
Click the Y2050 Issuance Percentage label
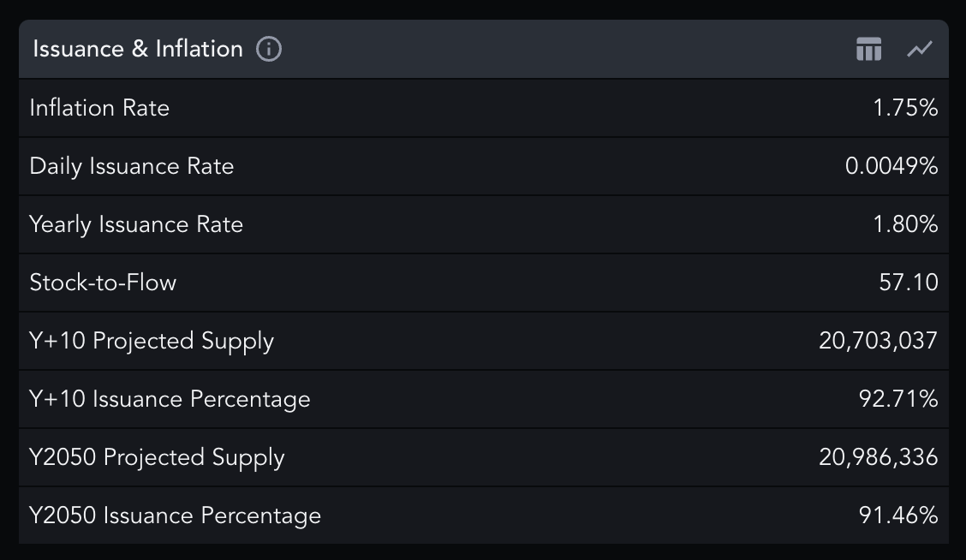tap(175, 515)
